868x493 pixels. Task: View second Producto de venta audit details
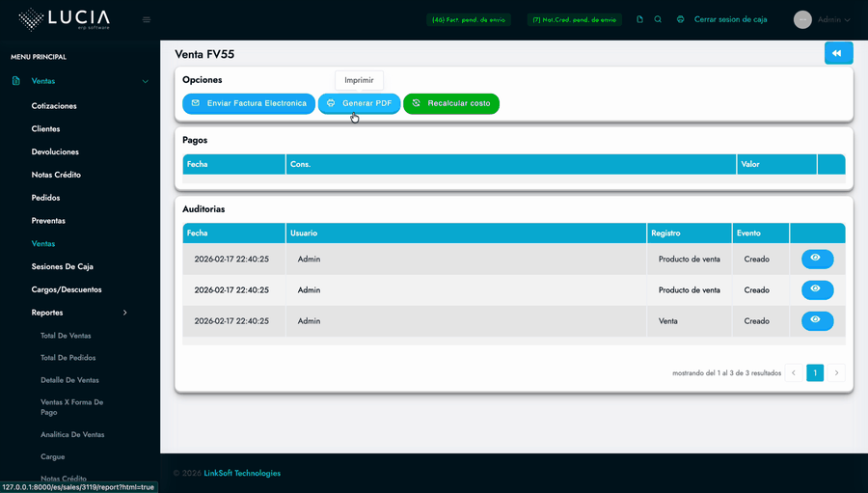pyautogui.click(x=817, y=289)
